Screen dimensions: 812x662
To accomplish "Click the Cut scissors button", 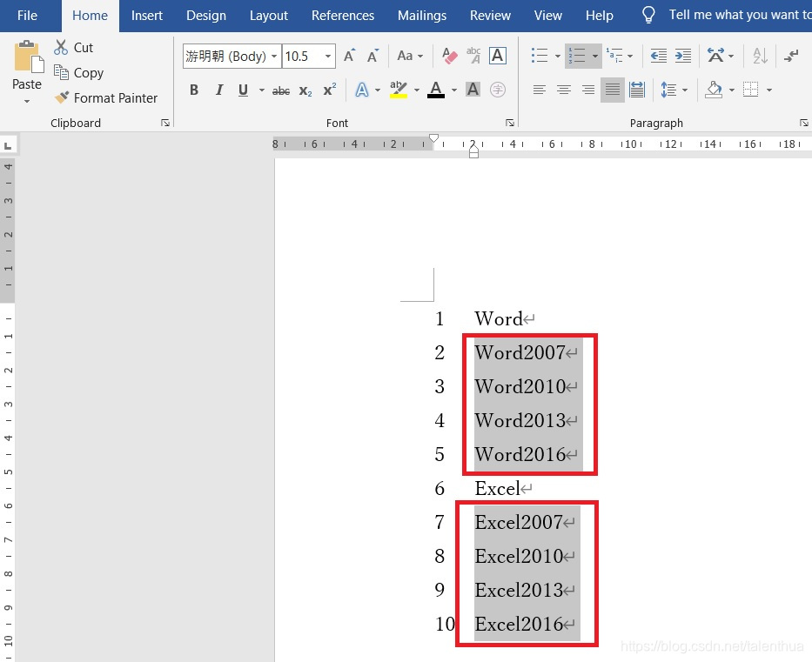I will coord(73,48).
